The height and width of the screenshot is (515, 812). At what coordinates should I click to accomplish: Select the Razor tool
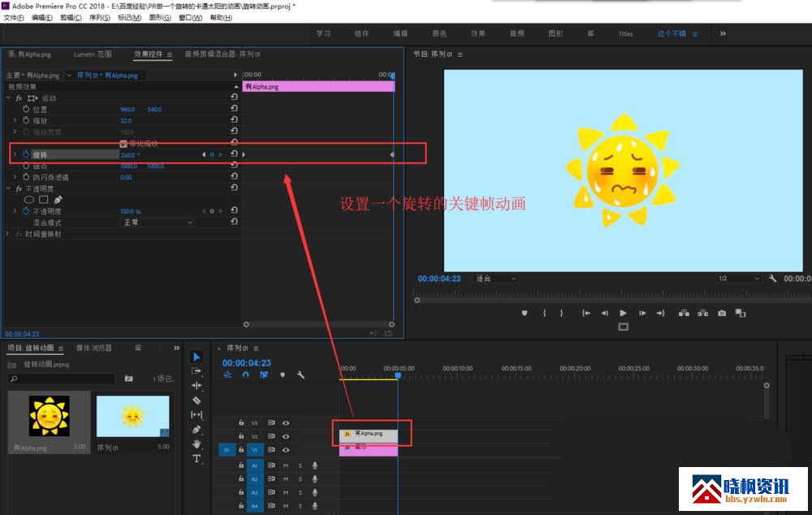197,400
